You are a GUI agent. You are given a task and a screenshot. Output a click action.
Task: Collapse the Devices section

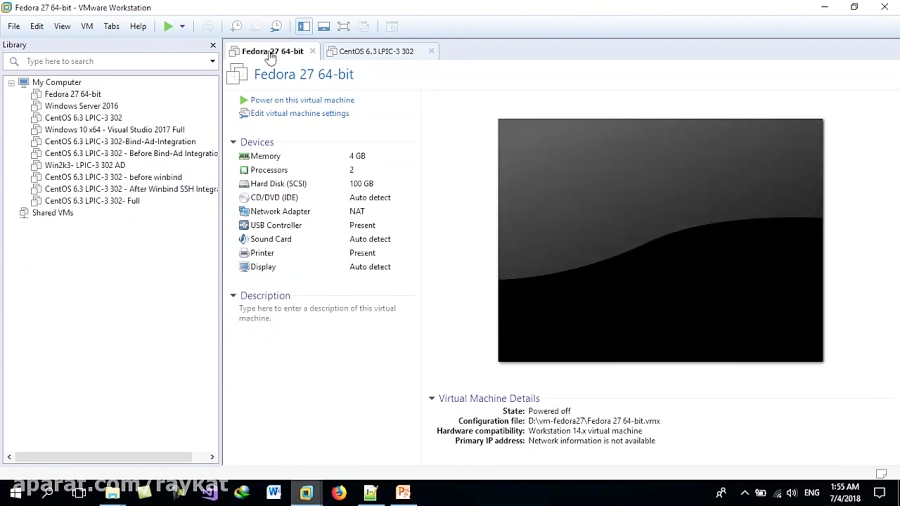tap(233, 142)
